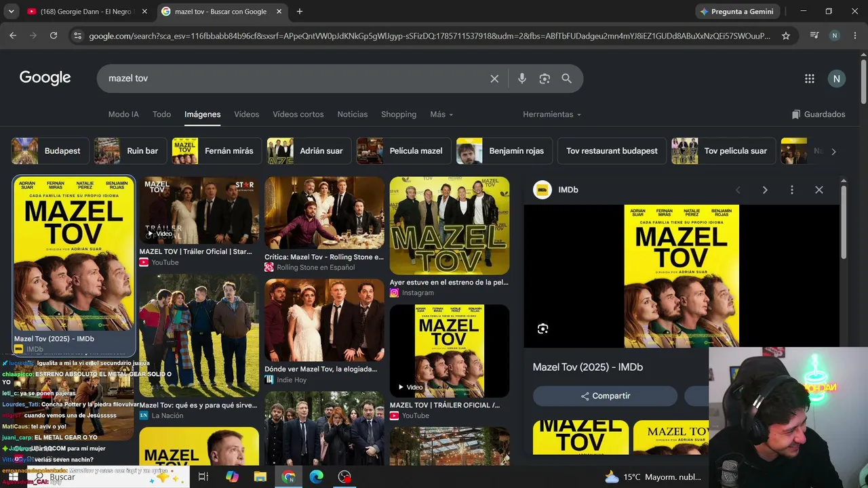Open more options in the preview panel
The height and width of the screenshot is (488, 868).
click(x=792, y=190)
